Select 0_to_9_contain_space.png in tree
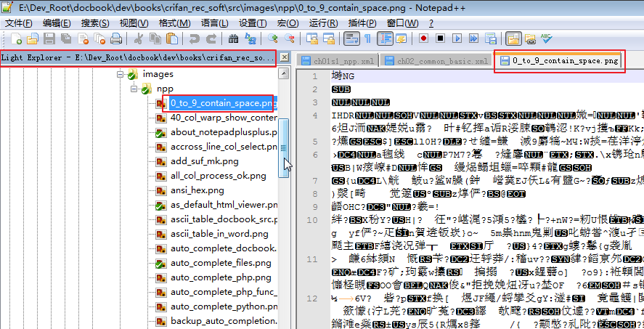The image size is (644, 329). pos(223,103)
